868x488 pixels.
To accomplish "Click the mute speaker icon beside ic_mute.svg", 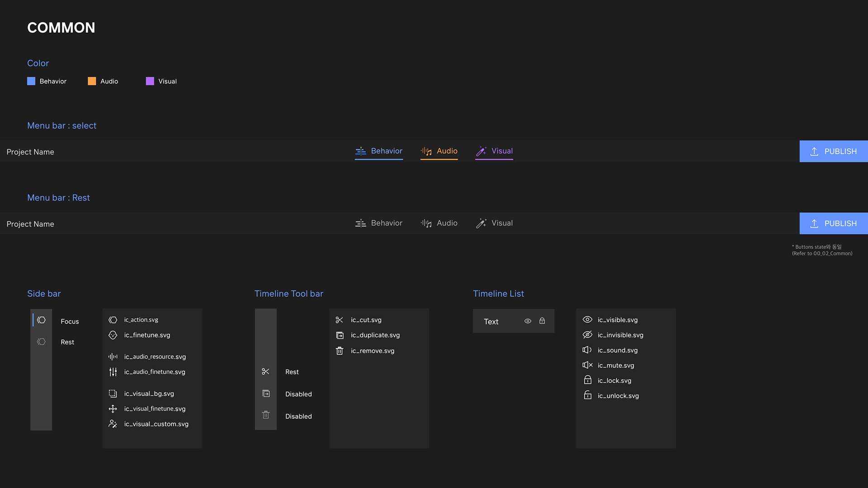I will (x=587, y=365).
